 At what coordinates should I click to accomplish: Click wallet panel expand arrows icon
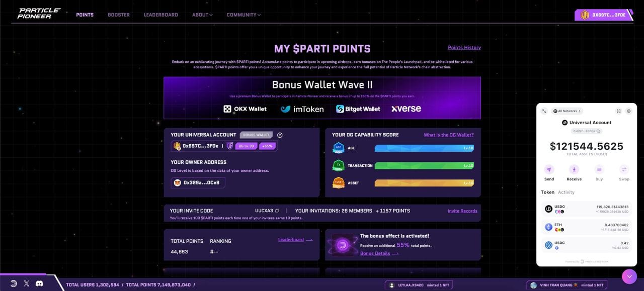[x=544, y=111]
